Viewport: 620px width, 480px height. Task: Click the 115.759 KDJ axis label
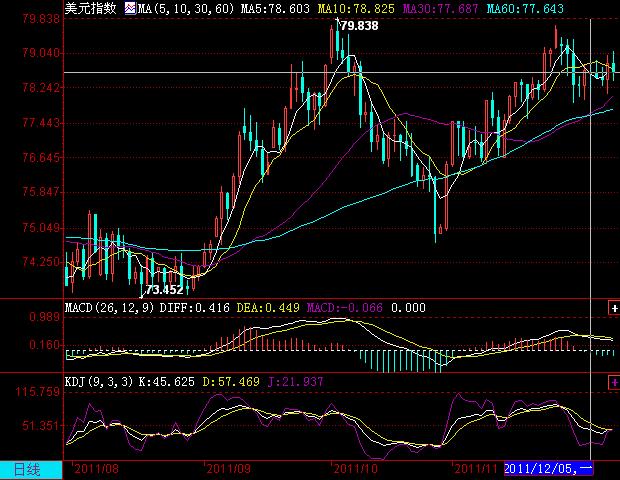(38, 392)
